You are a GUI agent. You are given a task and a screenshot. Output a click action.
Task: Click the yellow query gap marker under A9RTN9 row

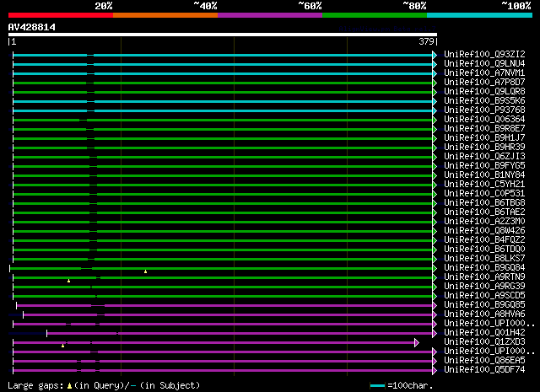[x=69, y=281]
